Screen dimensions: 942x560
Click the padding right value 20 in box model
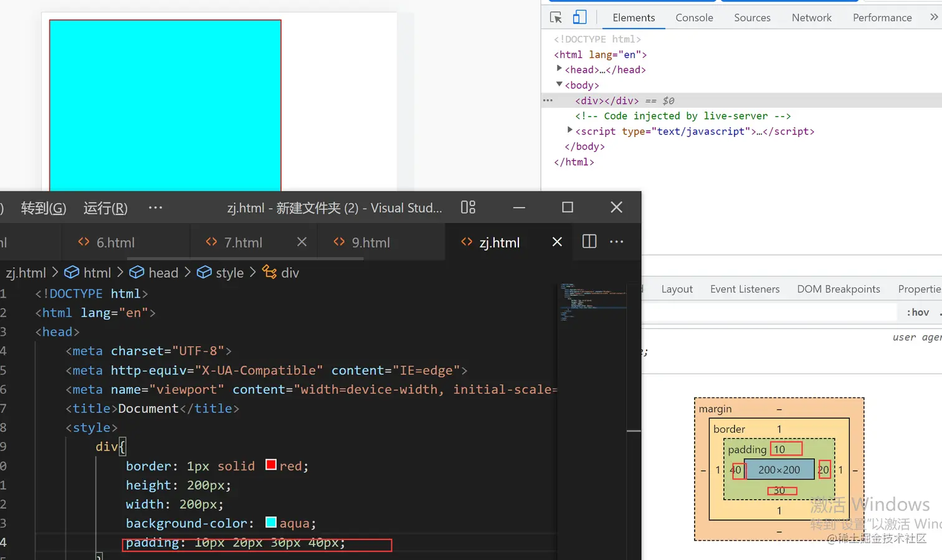pyautogui.click(x=824, y=470)
